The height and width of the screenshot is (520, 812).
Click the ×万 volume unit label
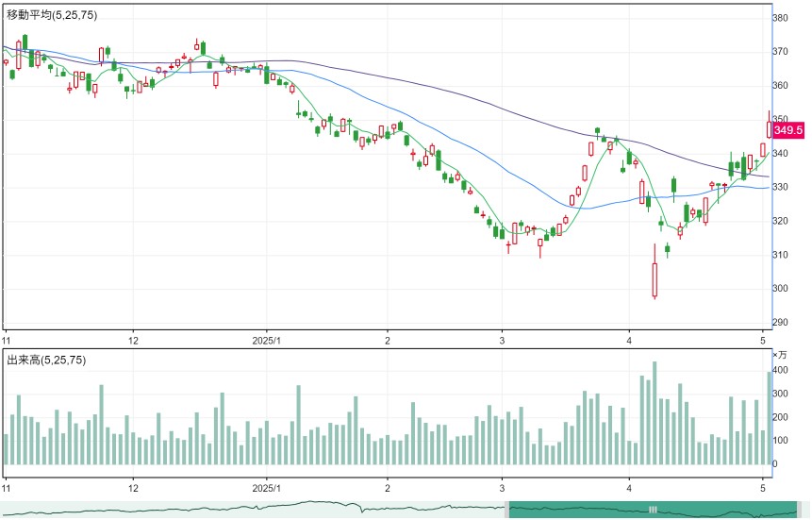point(779,355)
